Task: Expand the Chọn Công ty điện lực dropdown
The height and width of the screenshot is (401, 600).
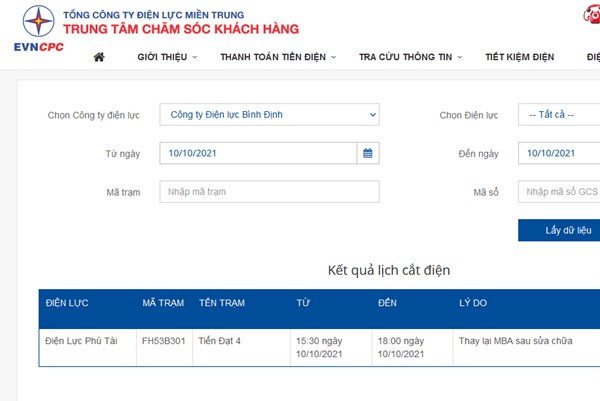Action: pyautogui.click(x=269, y=114)
